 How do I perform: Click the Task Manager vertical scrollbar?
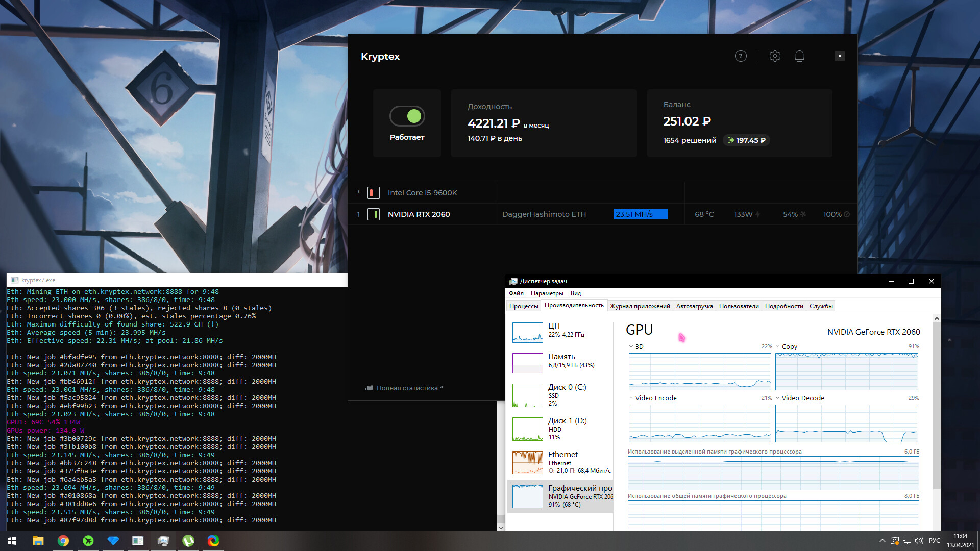[937, 406]
